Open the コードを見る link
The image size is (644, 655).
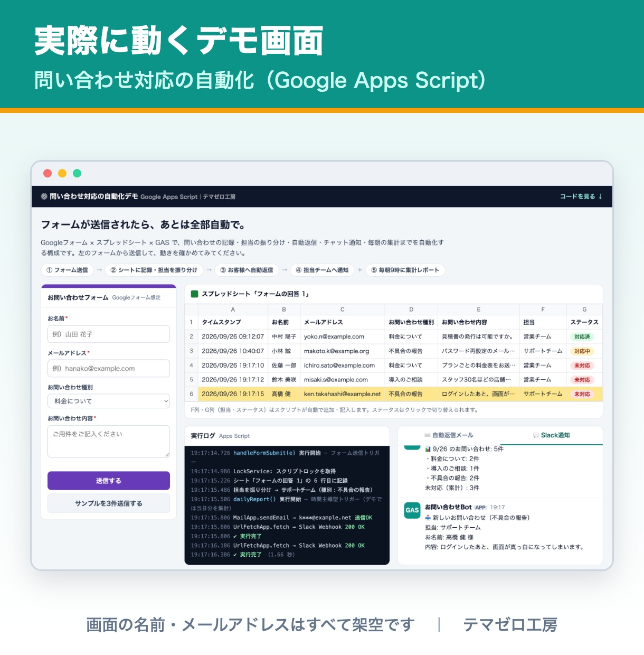pyautogui.click(x=581, y=196)
